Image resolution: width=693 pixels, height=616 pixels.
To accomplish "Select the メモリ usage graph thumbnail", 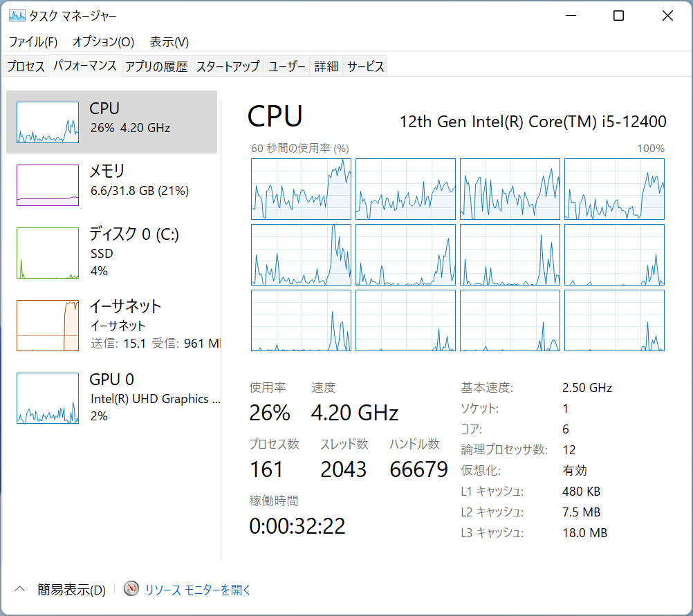I will (47, 185).
